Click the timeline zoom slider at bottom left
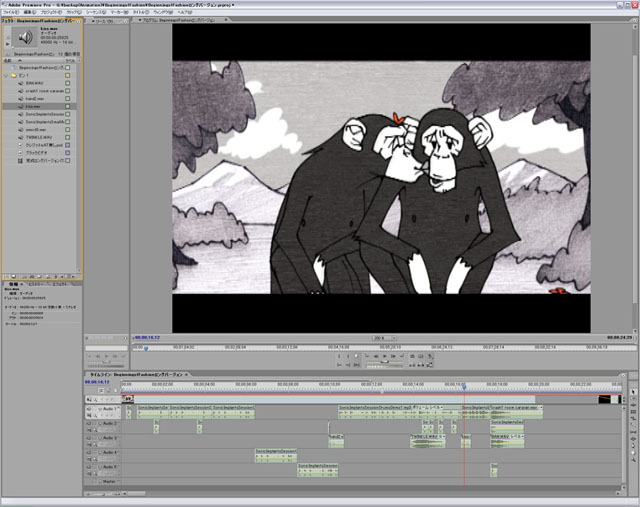The height and width of the screenshot is (507, 640). [104, 494]
